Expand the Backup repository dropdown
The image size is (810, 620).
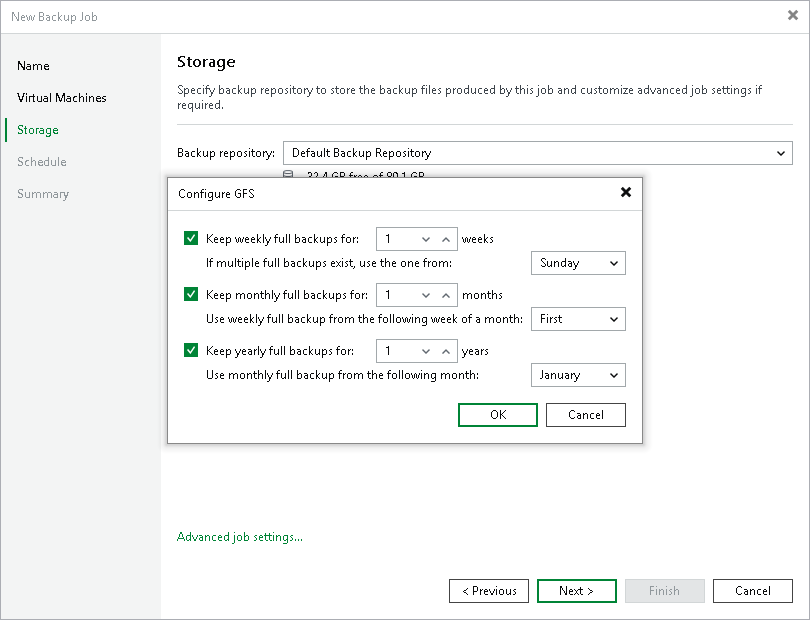coord(538,153)
